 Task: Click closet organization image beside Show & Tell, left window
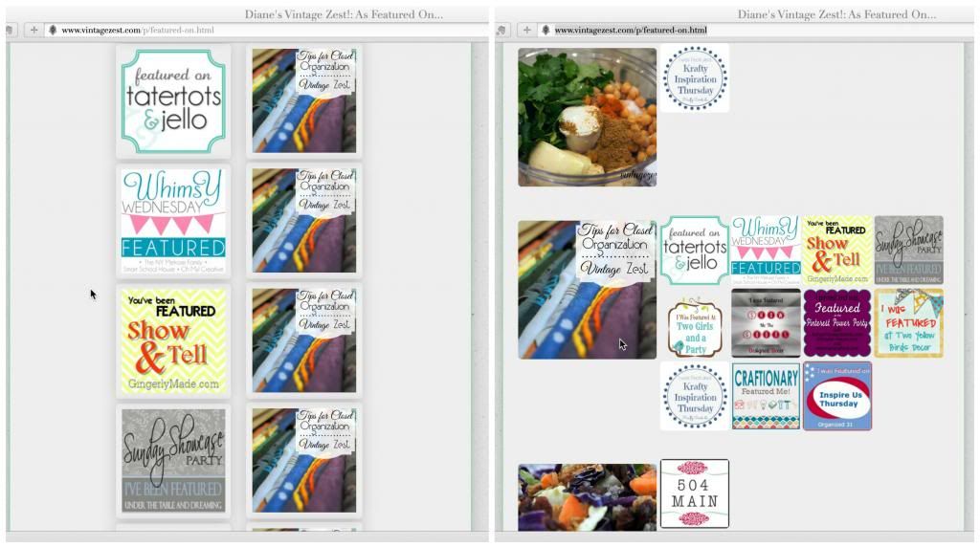tap(304, 341)
